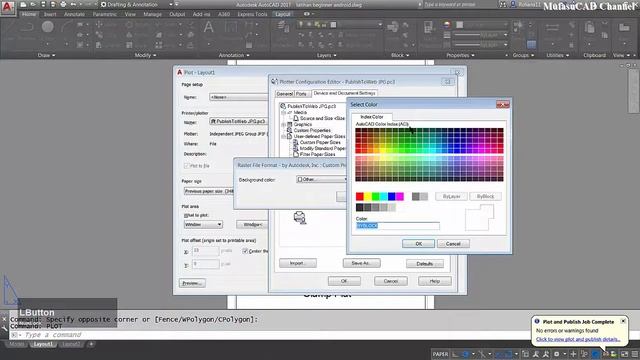The image size is (640, 360).
Task: Toggle the Plot to file checkbox
Action: (187, 166)
